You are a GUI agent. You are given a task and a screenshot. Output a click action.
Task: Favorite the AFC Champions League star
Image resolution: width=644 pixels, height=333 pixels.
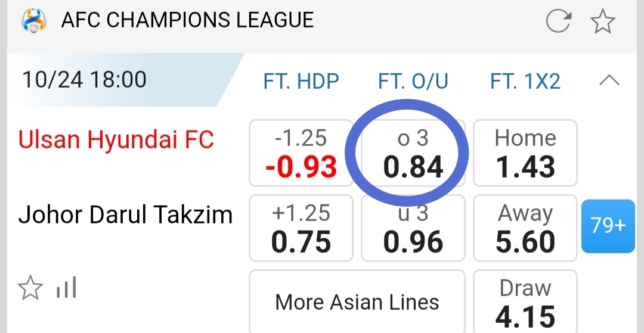coord(602,22)
